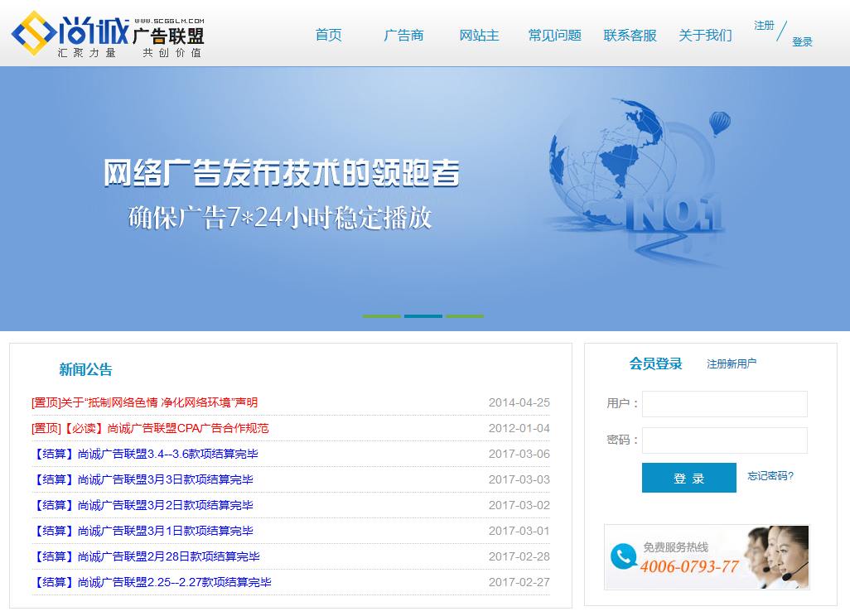850x616 pixels.
Task: Open the pinned 抵制网络色情 announcement
Action: point(145,402)
